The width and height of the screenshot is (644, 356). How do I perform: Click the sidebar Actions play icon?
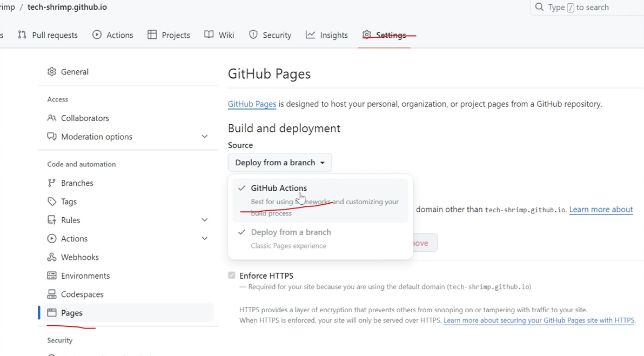(x=52, y=239)
